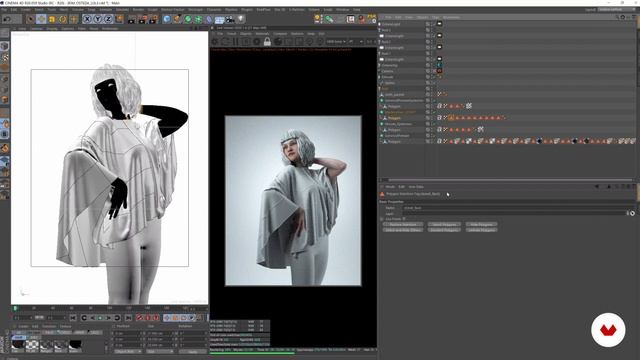Click the green timeline playhead marker
This screenshot has height=360, width=640.
tap(15, 308)
